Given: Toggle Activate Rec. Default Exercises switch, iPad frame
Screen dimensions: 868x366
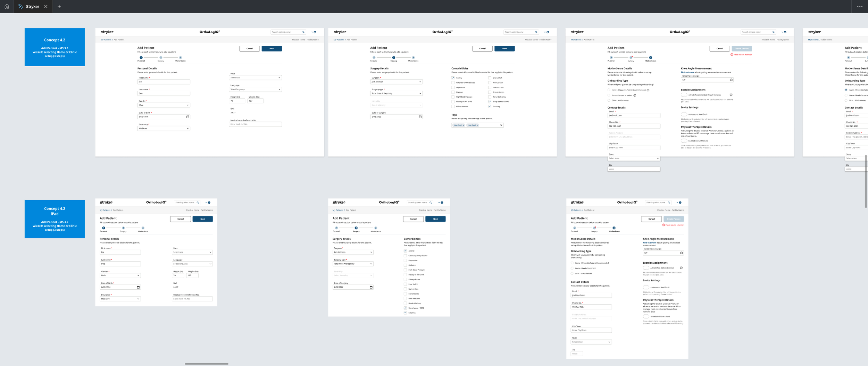Looking at the screenshot, I should (x=646, y=268).
